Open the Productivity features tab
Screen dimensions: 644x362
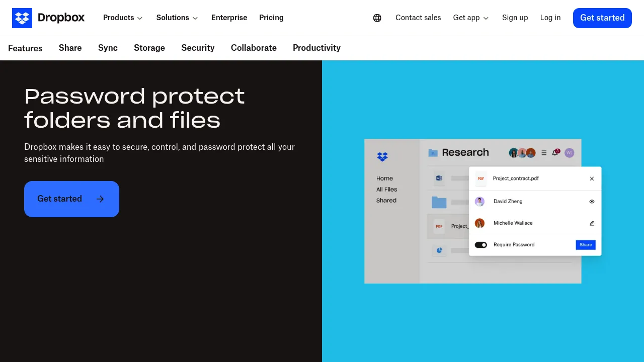click(316, 48)
